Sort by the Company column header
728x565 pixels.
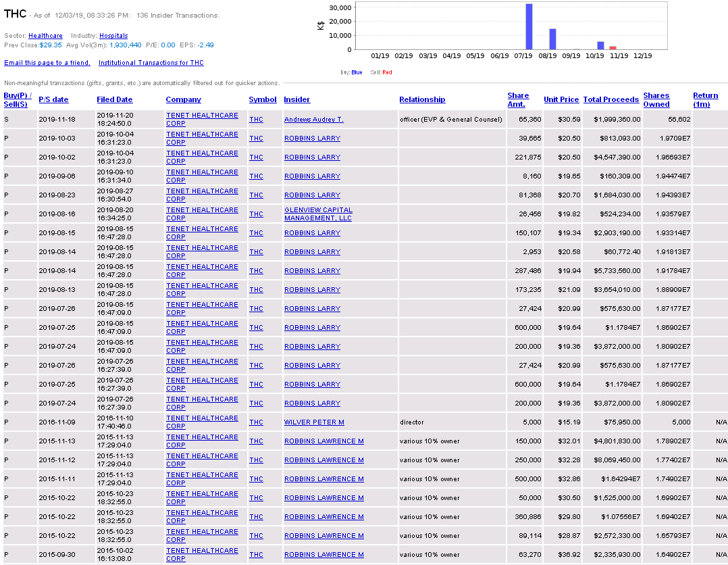pyautogui.click(x=184, y=99)
